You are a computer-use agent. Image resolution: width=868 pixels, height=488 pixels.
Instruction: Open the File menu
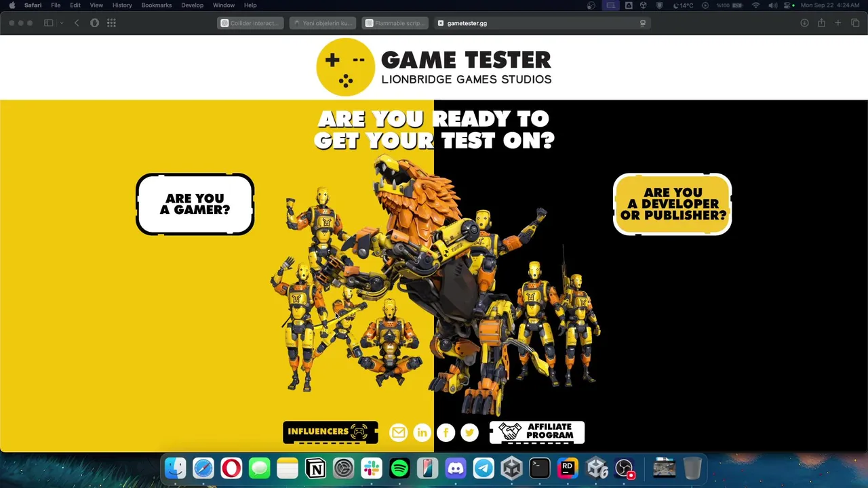[x=56, y=5]
